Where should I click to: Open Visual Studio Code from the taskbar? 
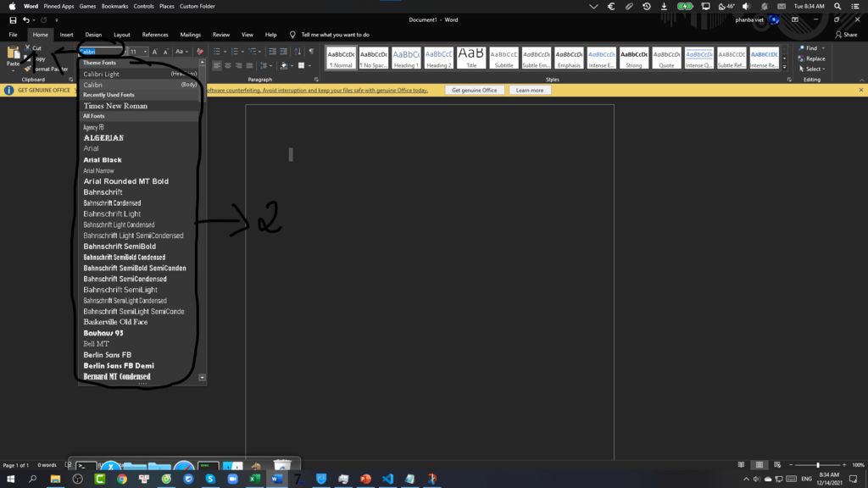click(387, 479)
